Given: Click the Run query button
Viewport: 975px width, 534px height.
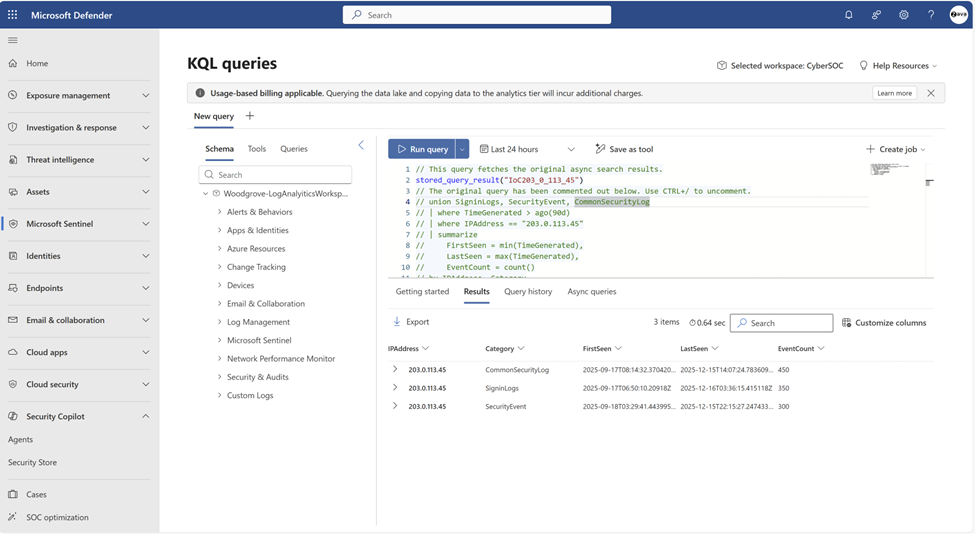Looking at the screenshot, I should (x=422, y=149).
